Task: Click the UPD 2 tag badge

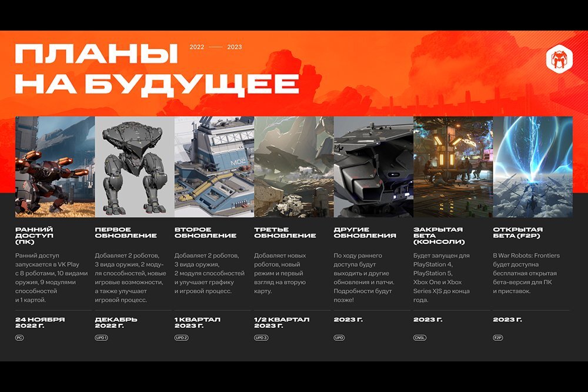Action: (x=181, y=338)
